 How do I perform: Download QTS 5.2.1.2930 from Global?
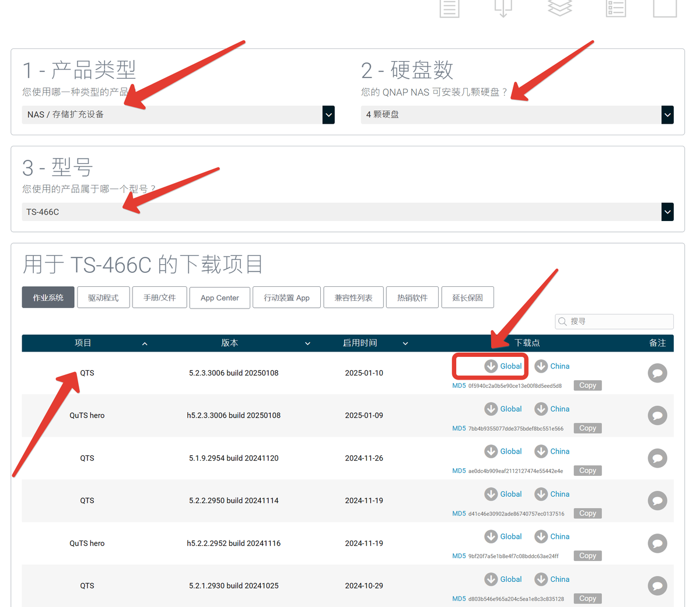tap(503, 579)
